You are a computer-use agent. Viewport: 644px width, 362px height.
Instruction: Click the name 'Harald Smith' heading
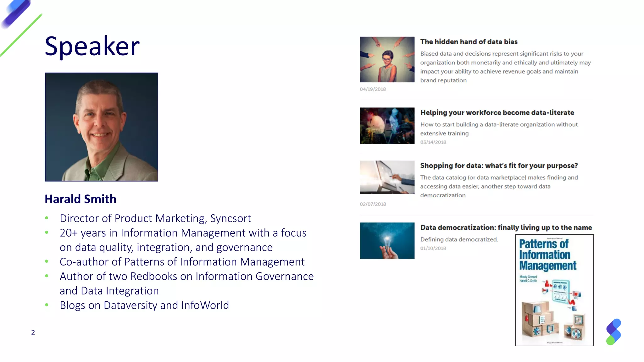point(80,199)
